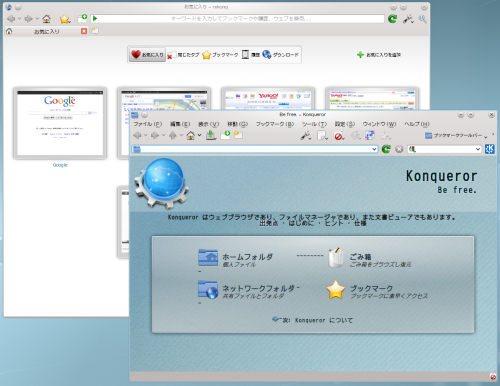The image size is (500, 386).
Task: Open Konqueror ツール(T) menu
Action: coord(314,124)
